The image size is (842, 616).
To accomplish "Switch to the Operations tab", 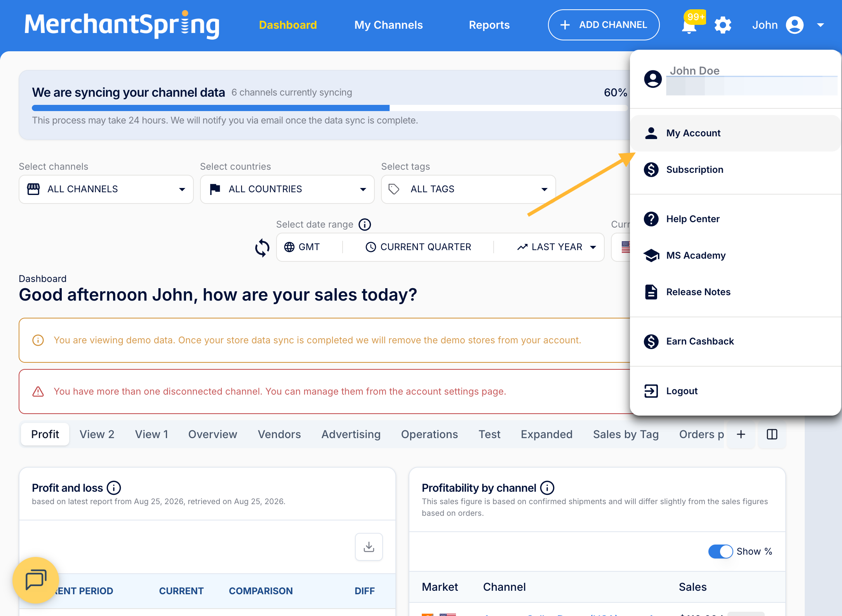I will coord(430,434).
